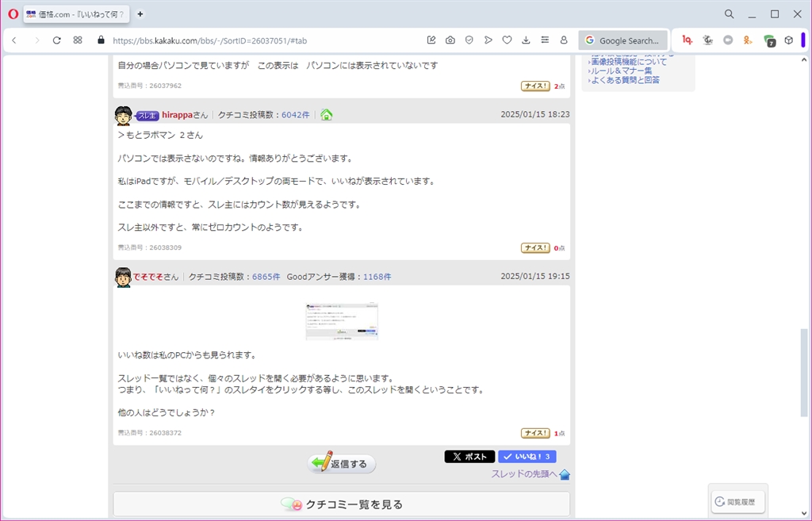Image resolution: width=812 pixels, height=521 pixels.
Task: Click ナイス! on post 26038372
Action: click(x=535, y=433)
